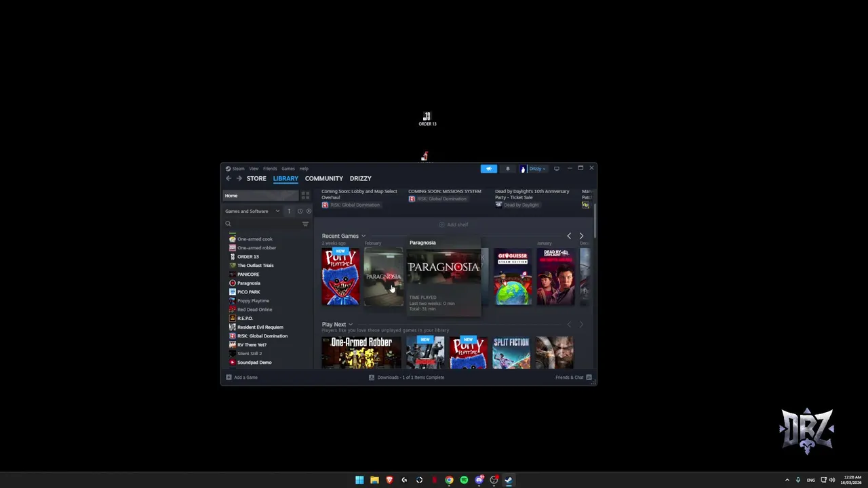The image size is (868, 488).
Task: Select The Outlast Trials in library list
Action: point(255,265)
